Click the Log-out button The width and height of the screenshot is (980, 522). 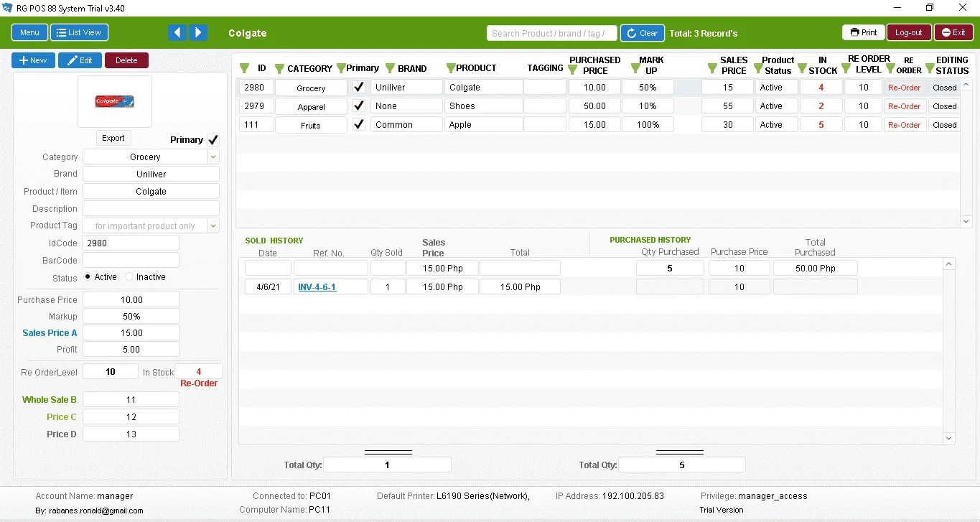click(909, 32)
